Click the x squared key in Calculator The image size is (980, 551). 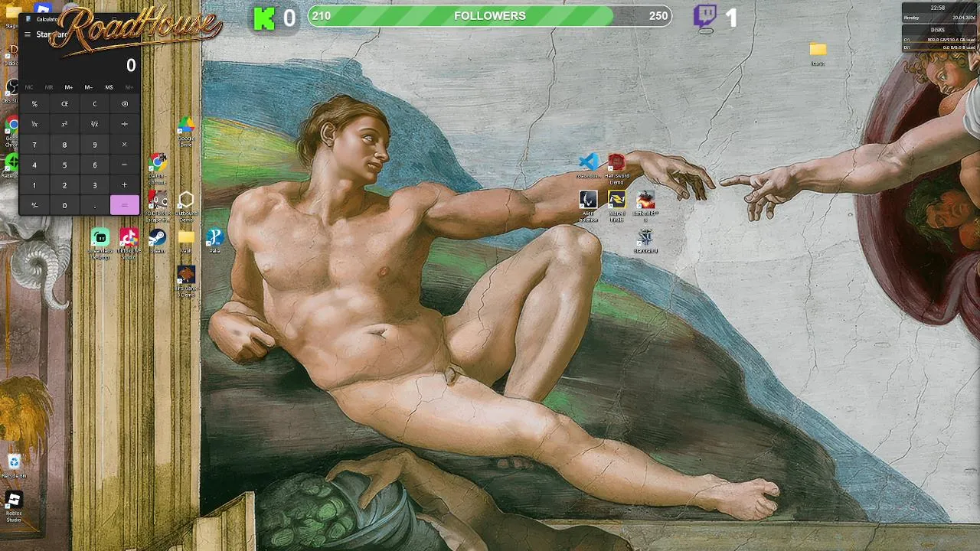(64, 124)
